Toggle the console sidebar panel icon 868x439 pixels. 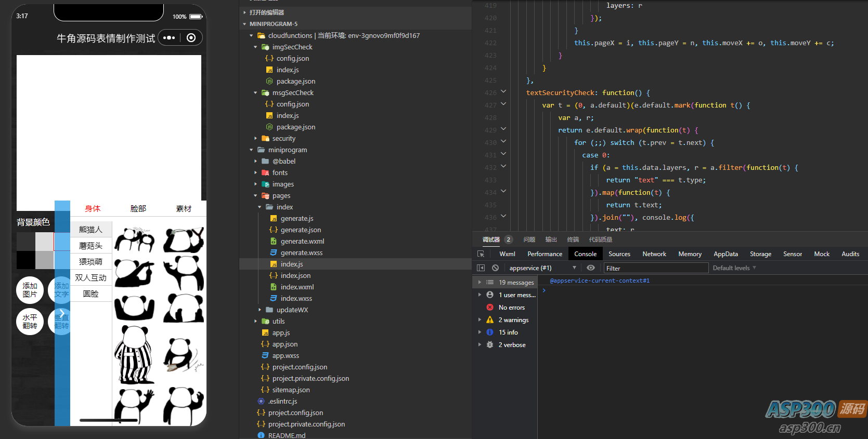pyautogui.click(x=481, y=268)
